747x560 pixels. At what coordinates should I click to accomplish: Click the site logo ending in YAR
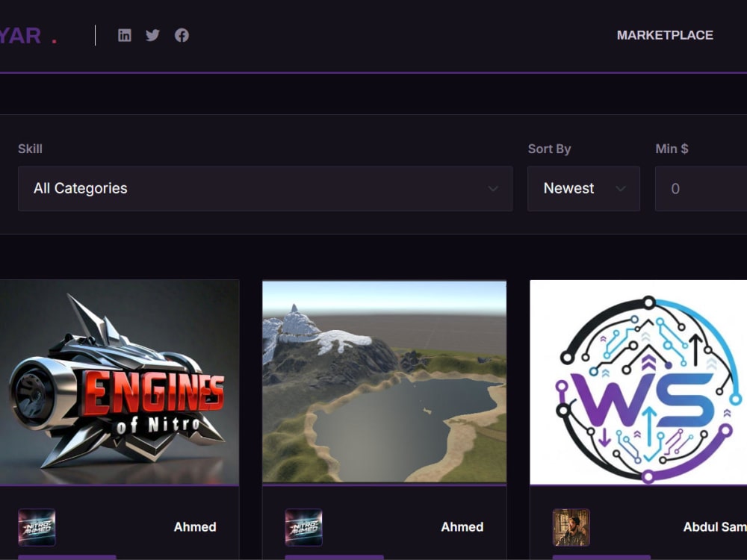[28, 36]
